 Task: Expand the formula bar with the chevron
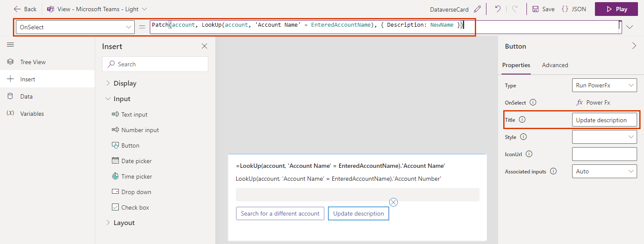(x=630, y=27)
